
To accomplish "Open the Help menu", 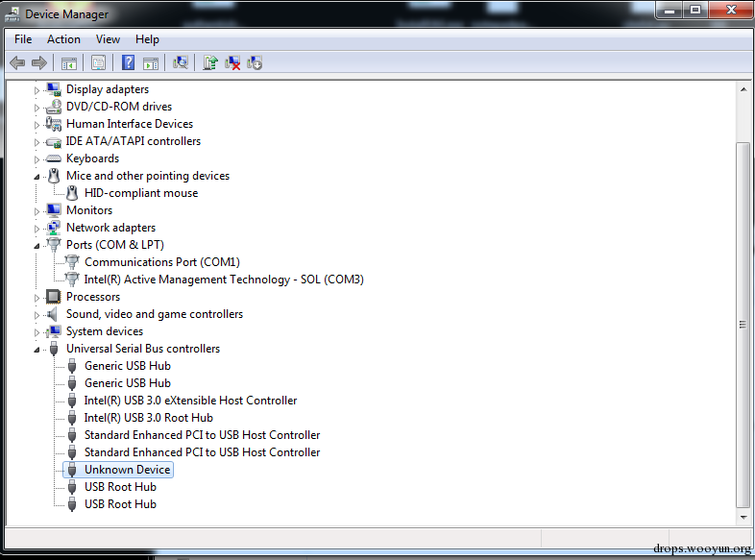I will (x=147, y=39).
